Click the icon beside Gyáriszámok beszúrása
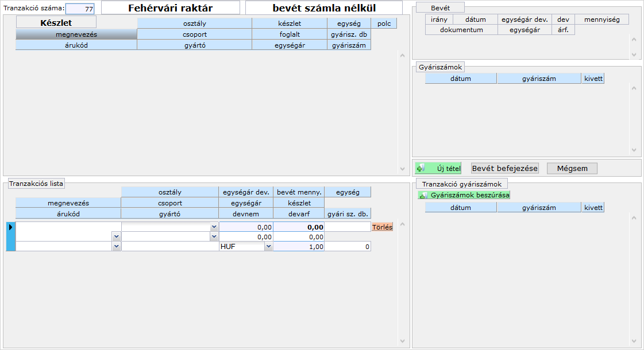This screenshot has width=644, height=350. click(x=423, y=195)
